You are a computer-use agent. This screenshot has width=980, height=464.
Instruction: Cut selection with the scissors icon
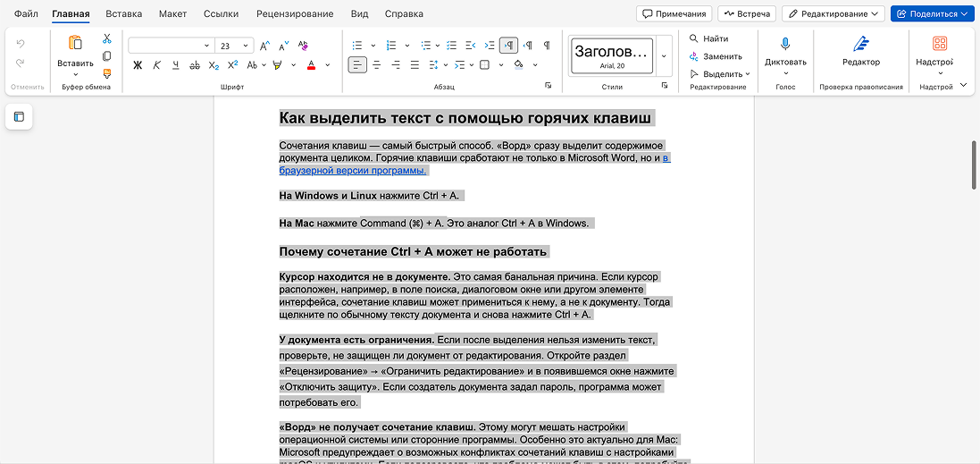(107, 38)
